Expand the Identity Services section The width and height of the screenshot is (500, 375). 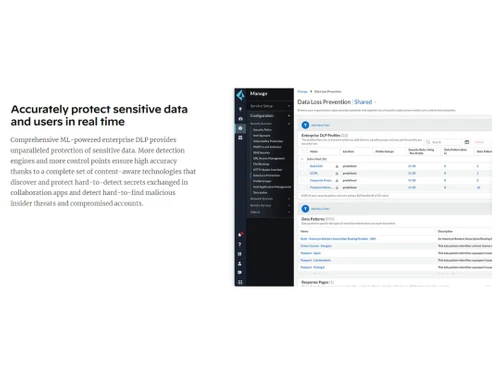point(270,205)
